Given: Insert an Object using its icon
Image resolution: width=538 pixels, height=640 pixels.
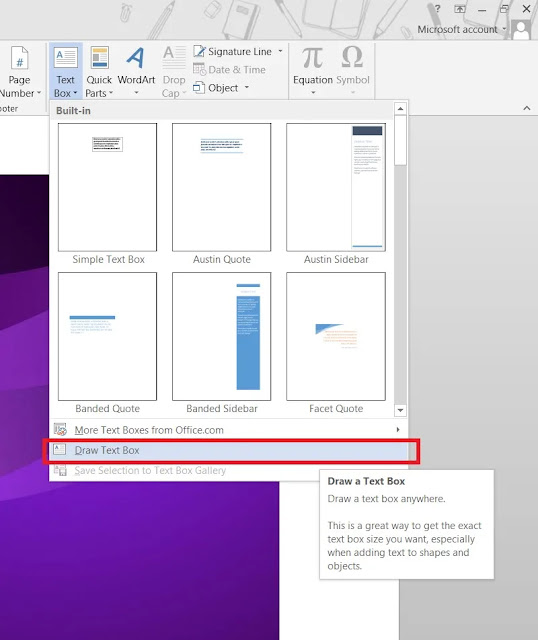Looking at the screenshot, I should [199, 87].
